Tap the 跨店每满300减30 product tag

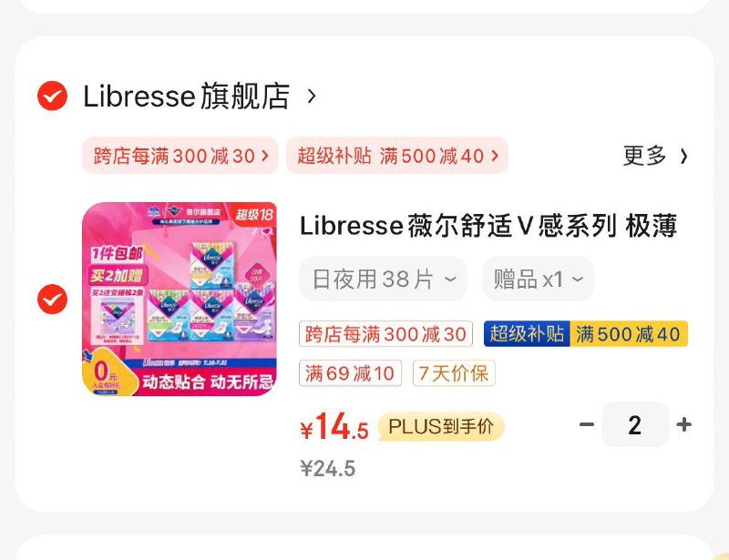tap(385, 333)
